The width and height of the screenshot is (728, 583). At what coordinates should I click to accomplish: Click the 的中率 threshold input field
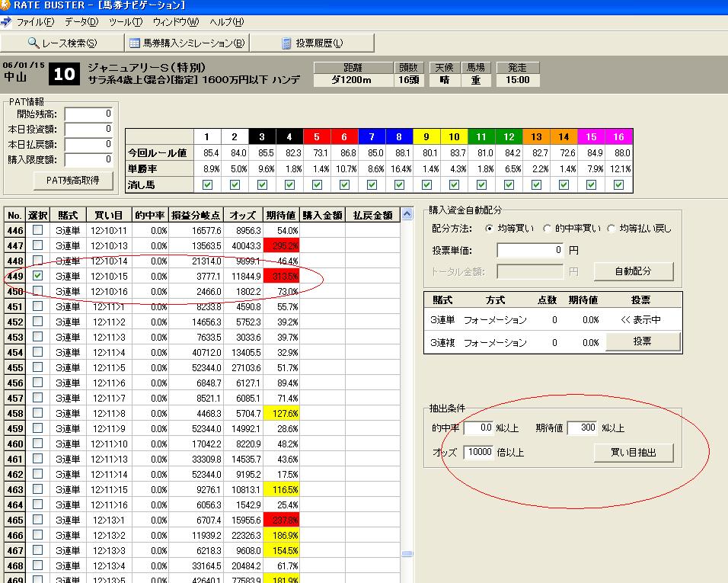[x=479, y=428]
